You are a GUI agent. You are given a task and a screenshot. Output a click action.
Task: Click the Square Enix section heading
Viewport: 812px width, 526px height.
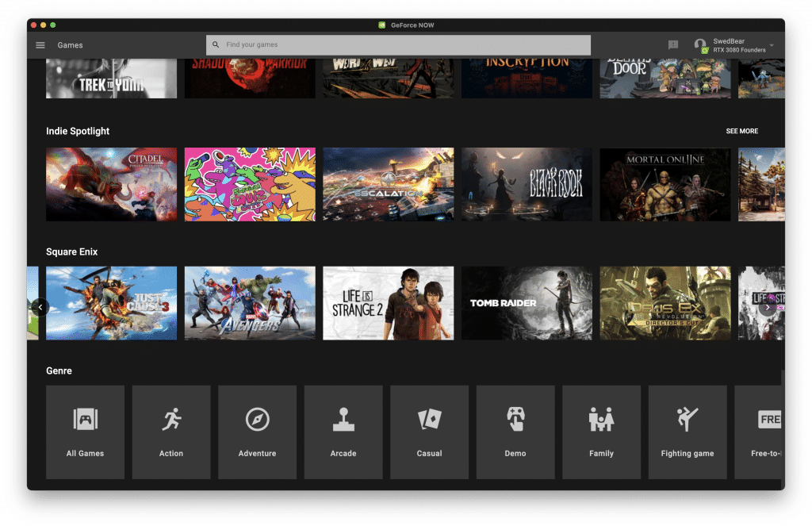tap(72, 251)
